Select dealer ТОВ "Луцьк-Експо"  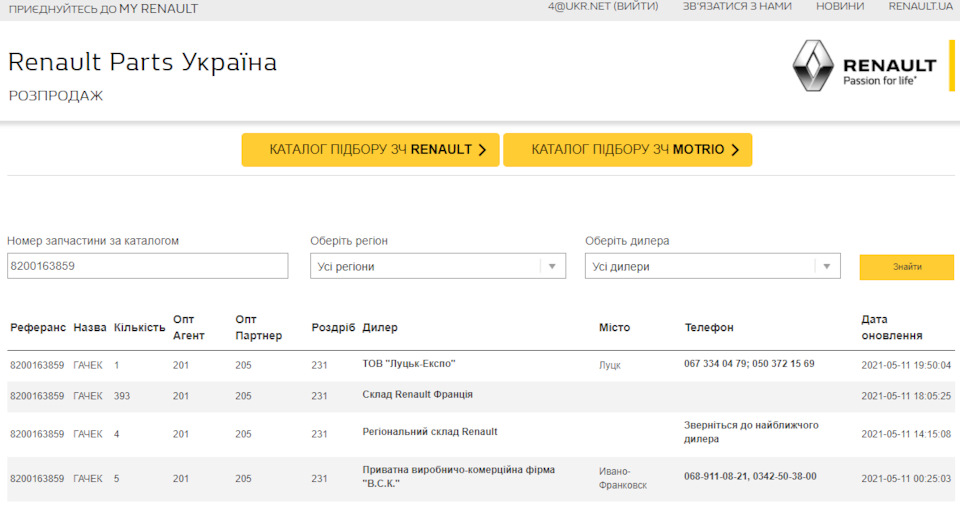pyautogui.click(x=409, y=364)
